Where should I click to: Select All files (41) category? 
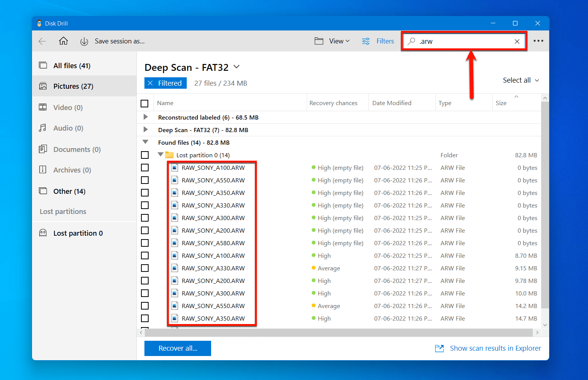pyautogui.click(x=84, y=65)
